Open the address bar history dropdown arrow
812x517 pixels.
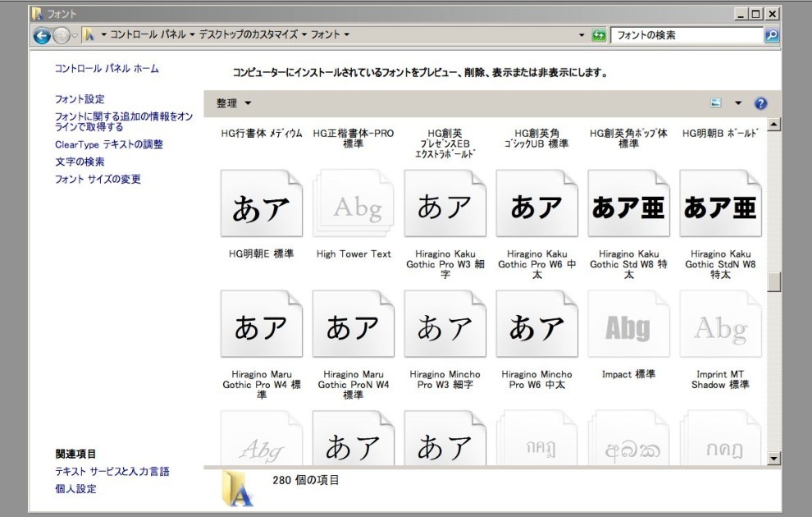tap(582, 35)
